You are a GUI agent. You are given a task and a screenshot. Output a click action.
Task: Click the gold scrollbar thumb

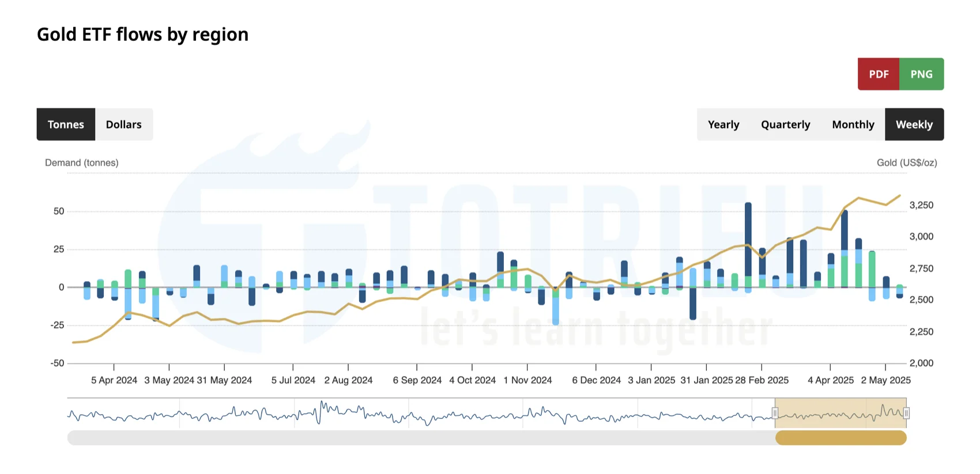(840, 438)
